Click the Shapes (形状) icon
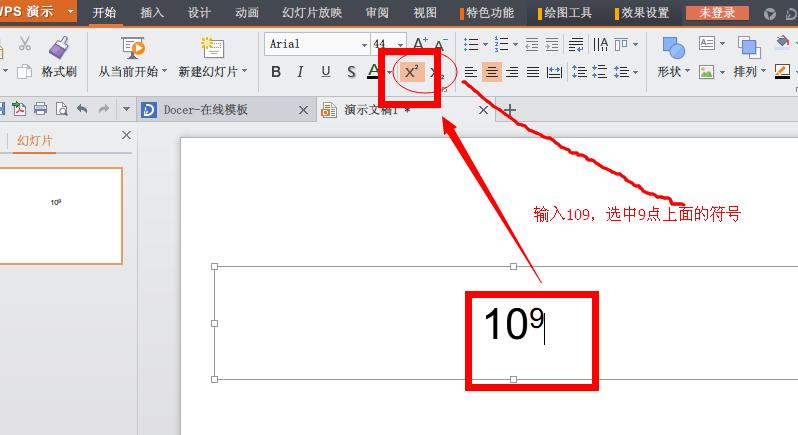This screenshot has height=435, width=798. tap(673, 48)
